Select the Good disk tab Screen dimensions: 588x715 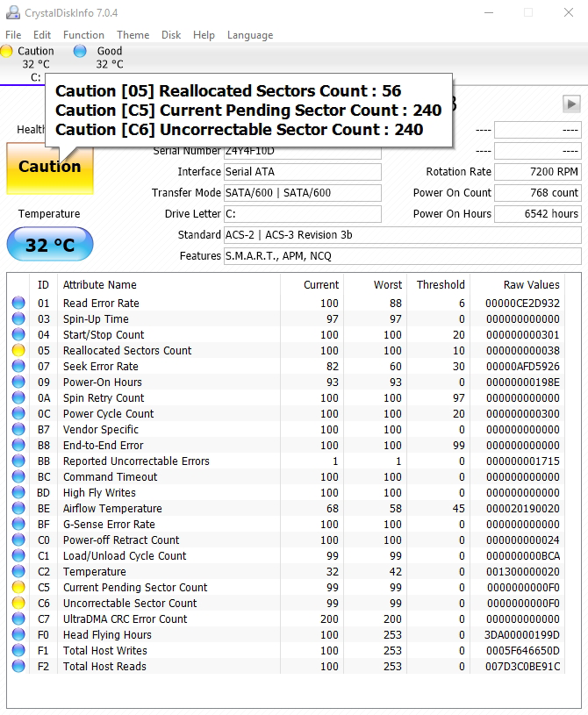click(99, 57)
